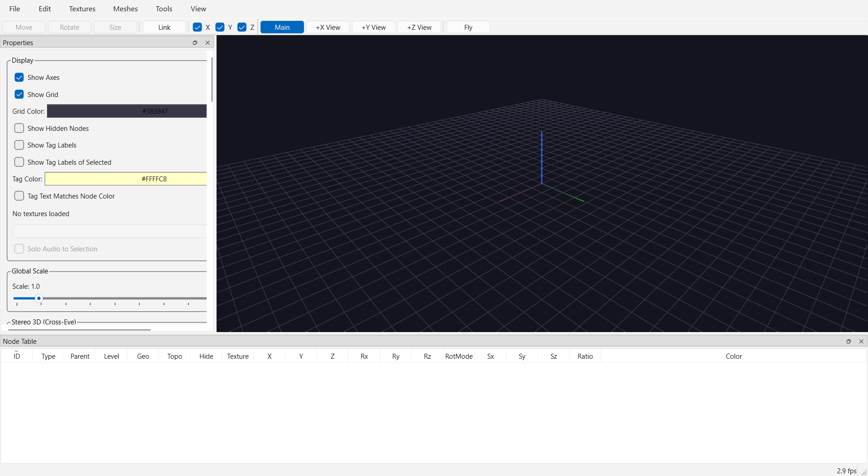Switch to the +Y View
Image resolution: width=868 pixels, height=476 pixels.
coord(374,27)
